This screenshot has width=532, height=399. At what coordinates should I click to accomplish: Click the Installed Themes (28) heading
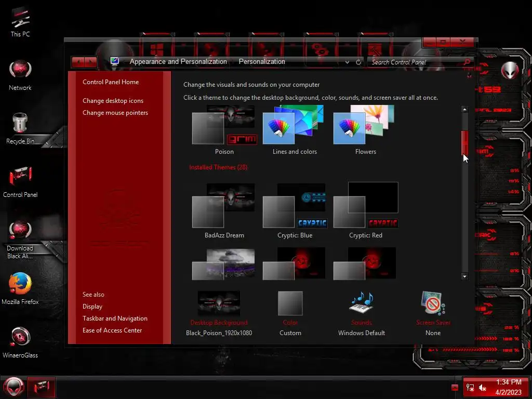pyautogui.click(x=218, y=167)
